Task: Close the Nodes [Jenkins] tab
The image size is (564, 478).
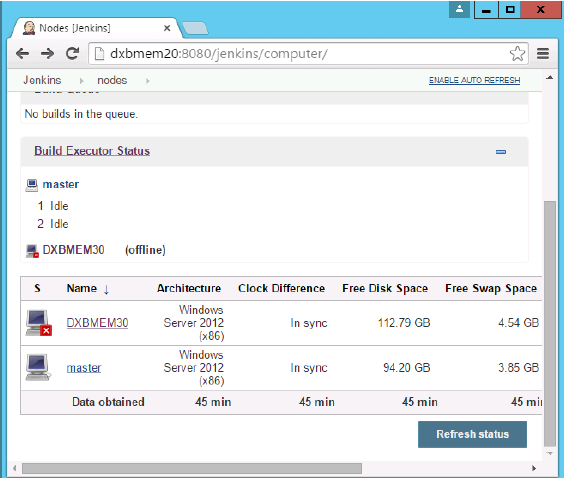Action: tap(167, 28)
